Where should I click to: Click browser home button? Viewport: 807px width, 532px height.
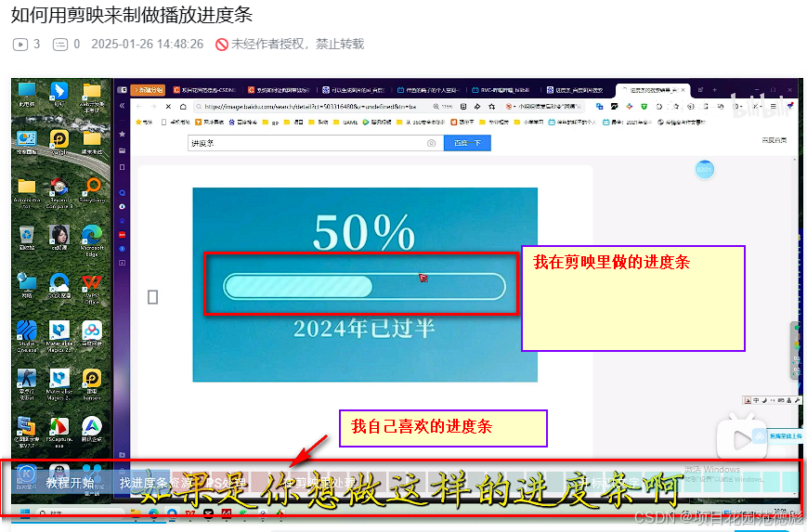(x=183, y=107)
